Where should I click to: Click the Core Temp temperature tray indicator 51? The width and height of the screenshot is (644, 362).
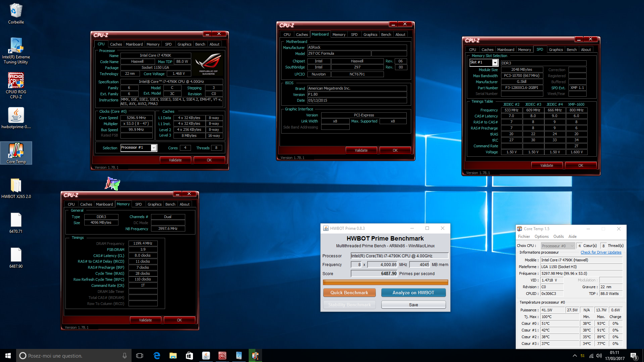[583, 356]
